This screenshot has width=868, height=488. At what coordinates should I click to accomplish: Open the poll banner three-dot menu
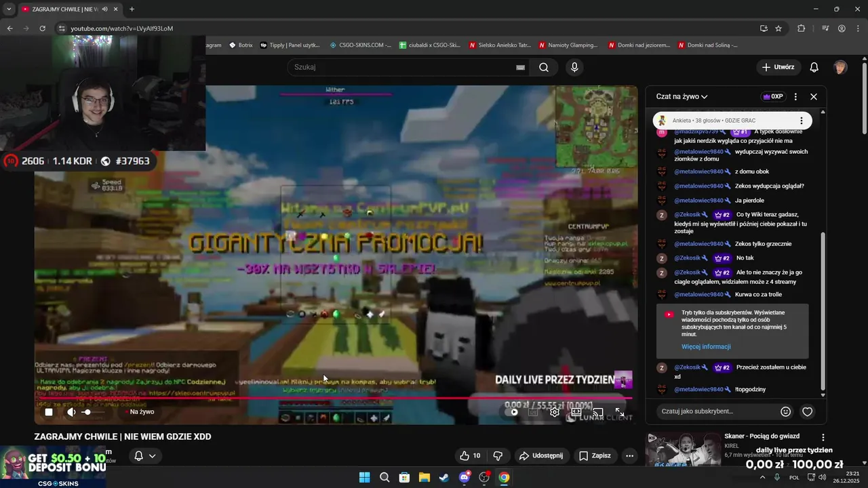pyautogui.click(x=801, y=121)
